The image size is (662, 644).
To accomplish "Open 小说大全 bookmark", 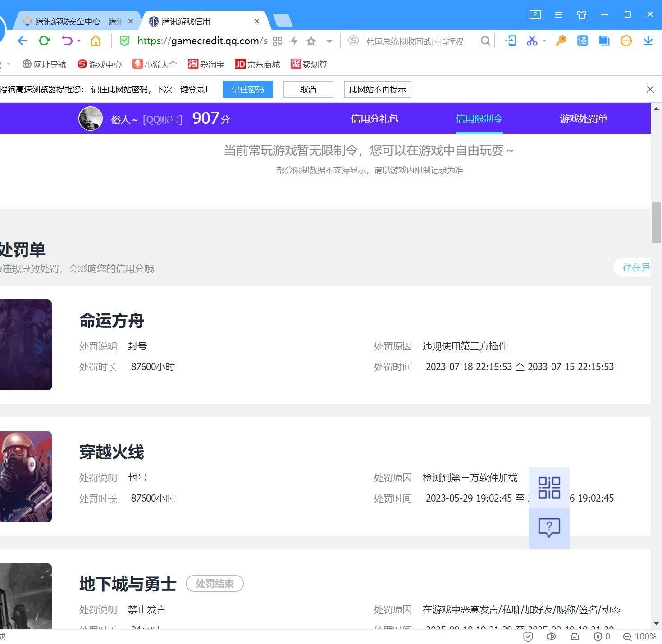I will click(x=155, y=64).
